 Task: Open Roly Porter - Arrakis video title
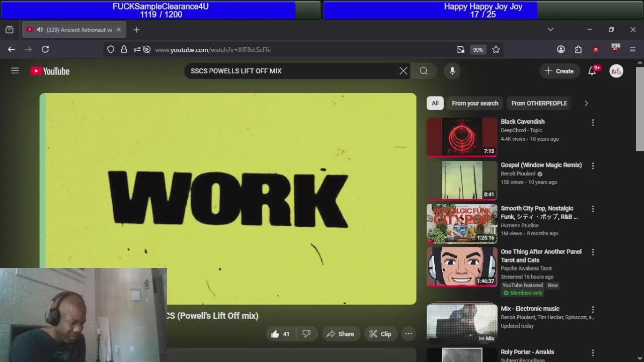[x=527, y=352]
